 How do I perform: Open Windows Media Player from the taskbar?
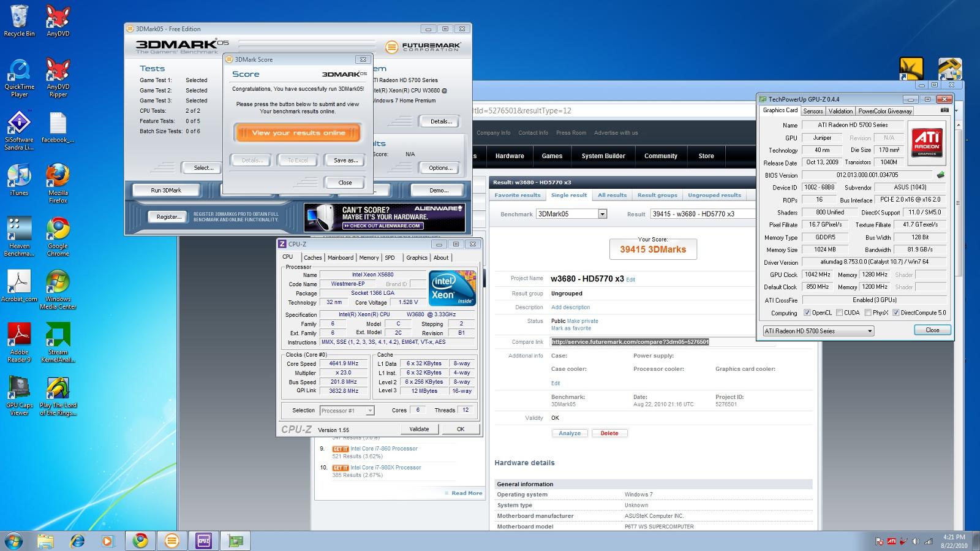(x=108, y=541)
